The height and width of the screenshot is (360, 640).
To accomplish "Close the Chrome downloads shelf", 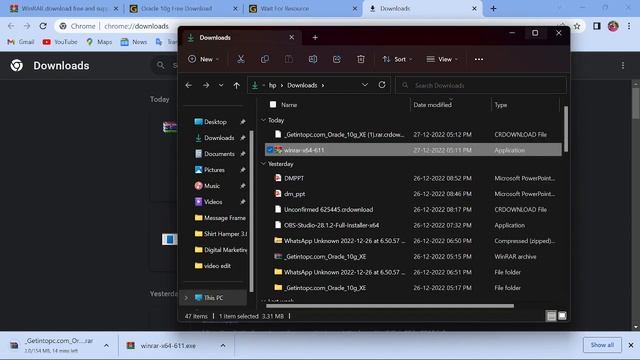I will [631, 345].
